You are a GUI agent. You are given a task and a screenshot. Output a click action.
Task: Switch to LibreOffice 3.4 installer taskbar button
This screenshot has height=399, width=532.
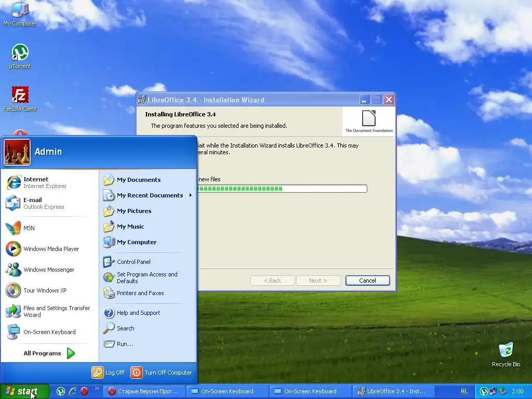393,391
